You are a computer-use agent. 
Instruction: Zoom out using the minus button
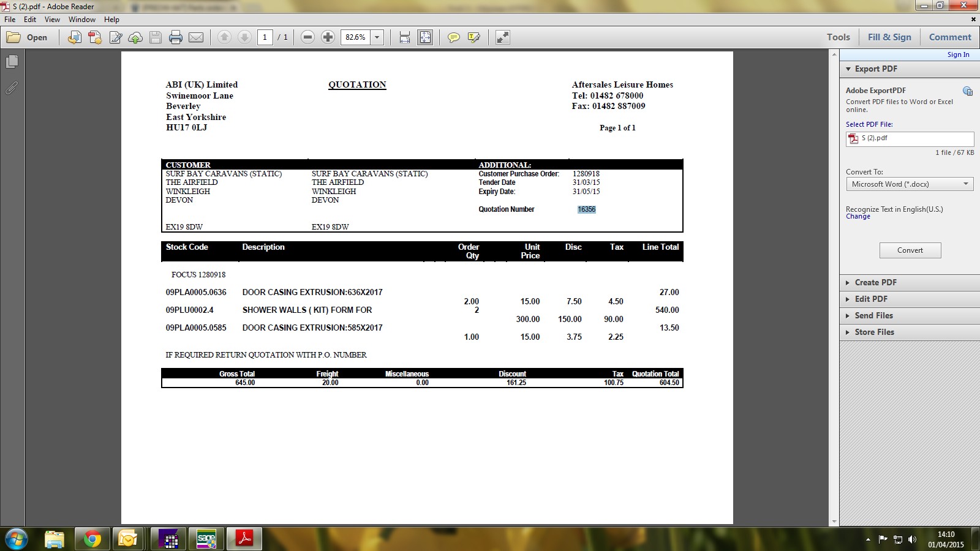coord(308,37)
